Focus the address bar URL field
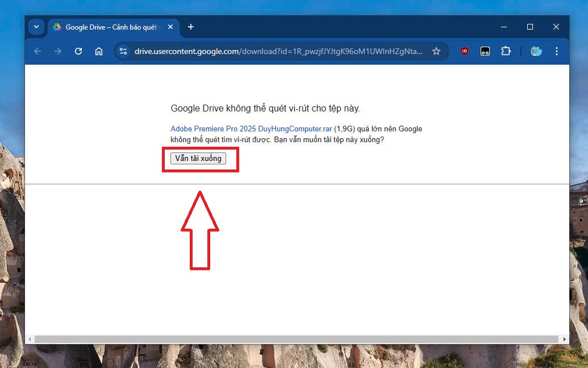This screenshot has height=368, width=588. 278,51
